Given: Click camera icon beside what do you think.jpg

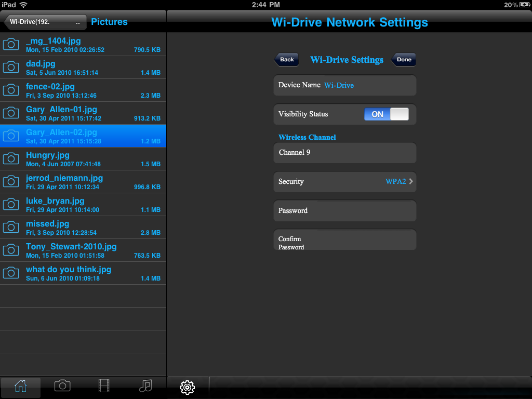Looking at the screenshot, I should (x=11, y=273).
